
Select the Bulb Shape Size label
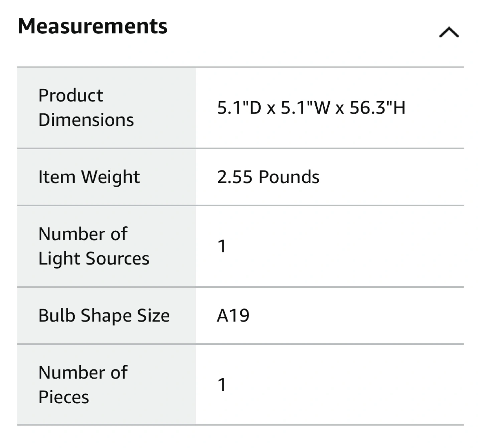(104, 315)
